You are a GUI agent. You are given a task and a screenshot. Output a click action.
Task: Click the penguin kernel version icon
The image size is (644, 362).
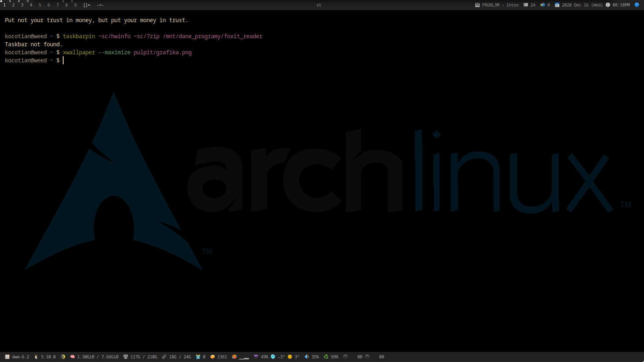click(x=36, y=357)
